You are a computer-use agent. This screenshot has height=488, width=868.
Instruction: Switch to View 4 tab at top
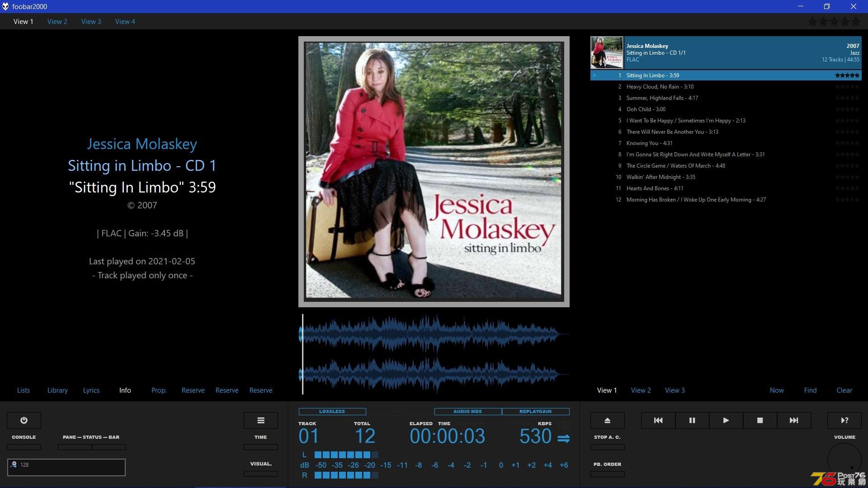(x=125, y=21)
